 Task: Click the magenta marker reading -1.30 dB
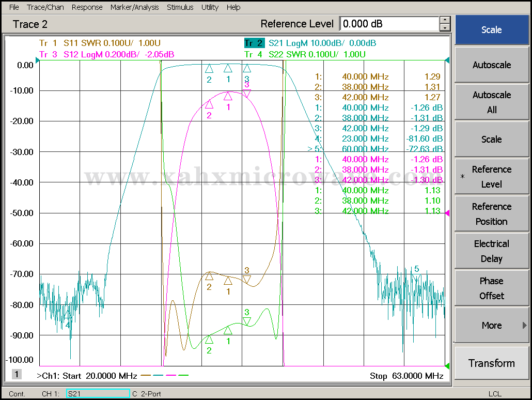tap(427, 180)
